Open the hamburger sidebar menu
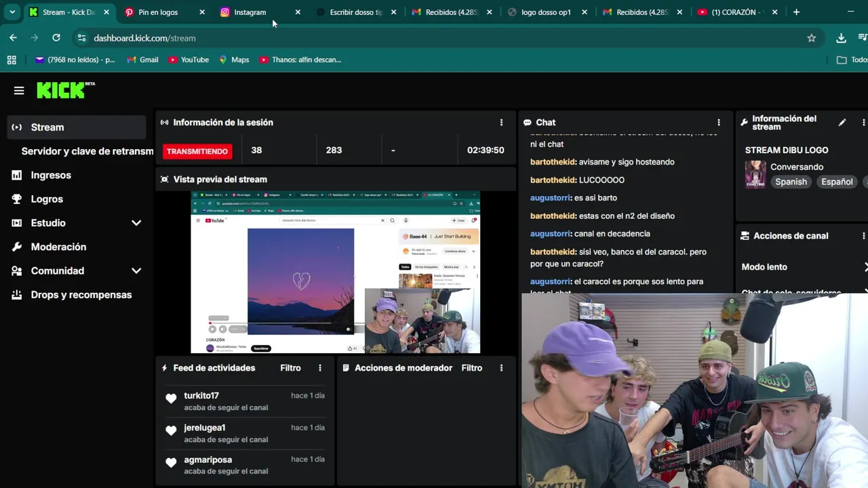Viewport: 868px width, 488px height. click(x=19, y=90)
